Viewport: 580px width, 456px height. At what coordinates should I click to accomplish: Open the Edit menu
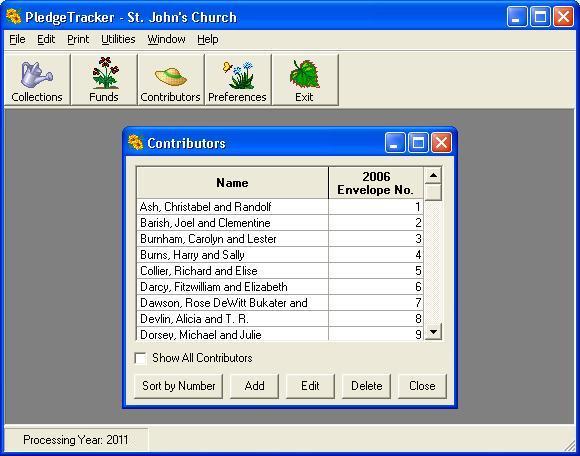tap(46, 39)
